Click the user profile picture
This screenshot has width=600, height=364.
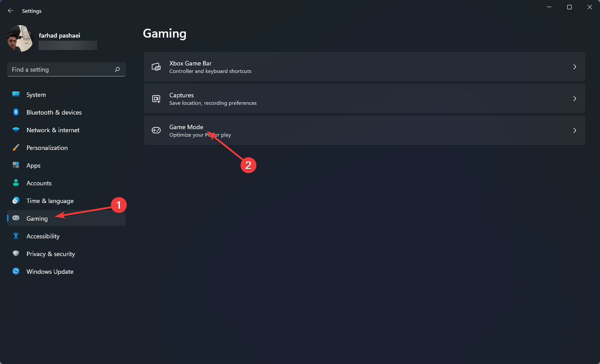pyautogui.click(x=20, y=38)
